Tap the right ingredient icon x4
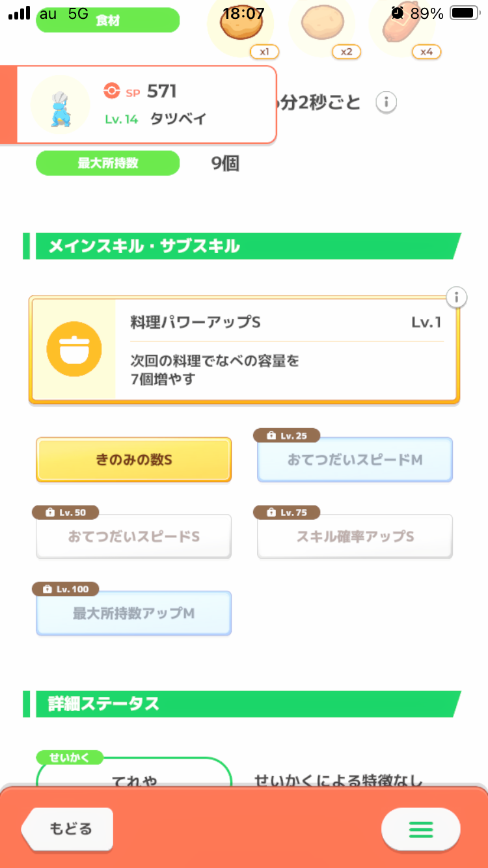 click(x=402, y=25)
